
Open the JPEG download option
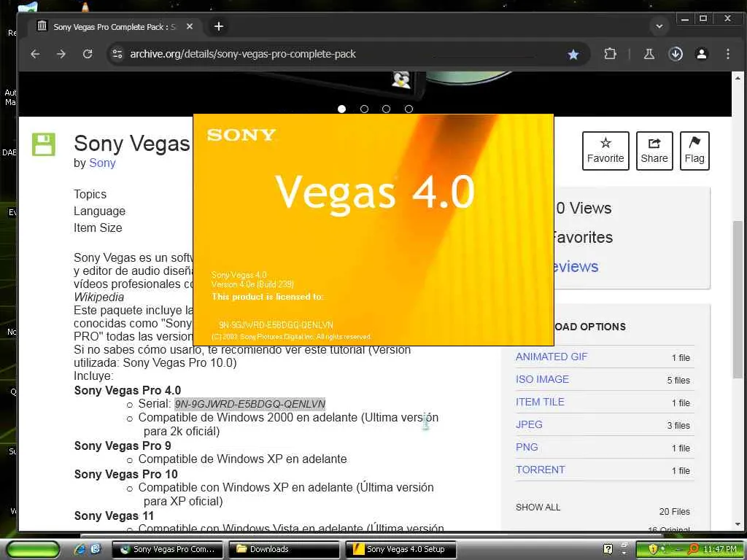pyautogui.click(x=529, y=425)
